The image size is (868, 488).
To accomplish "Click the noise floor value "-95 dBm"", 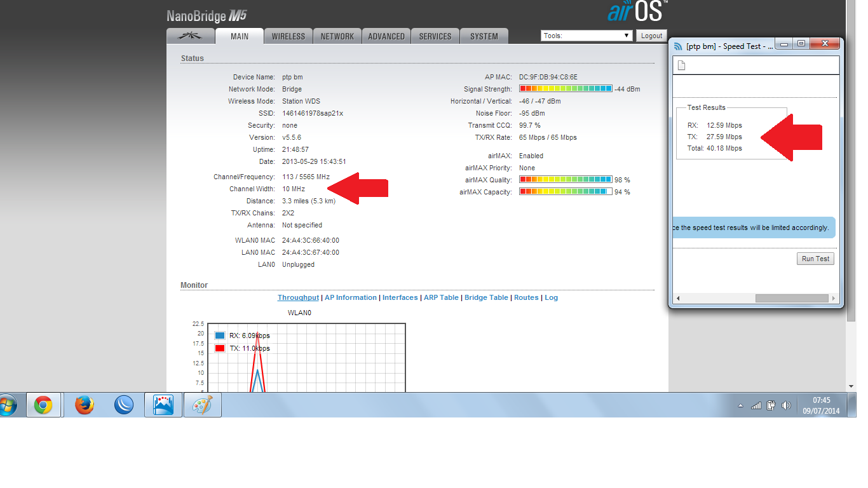I will pyautogui.click(x=533, y=113).
